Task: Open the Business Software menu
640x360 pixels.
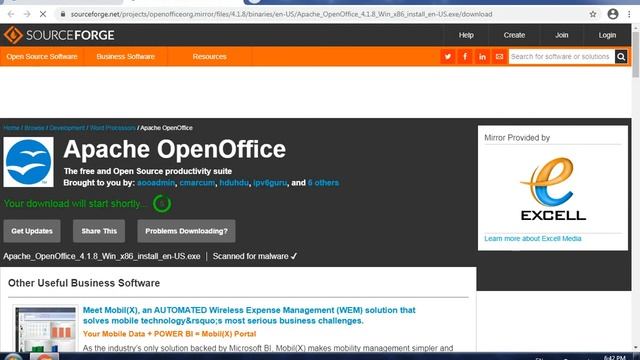Action: tap(126, 57)
